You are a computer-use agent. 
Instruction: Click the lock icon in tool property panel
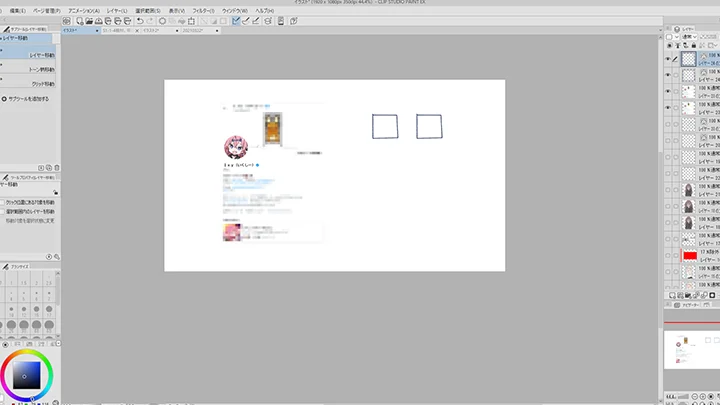pos(56,192)
